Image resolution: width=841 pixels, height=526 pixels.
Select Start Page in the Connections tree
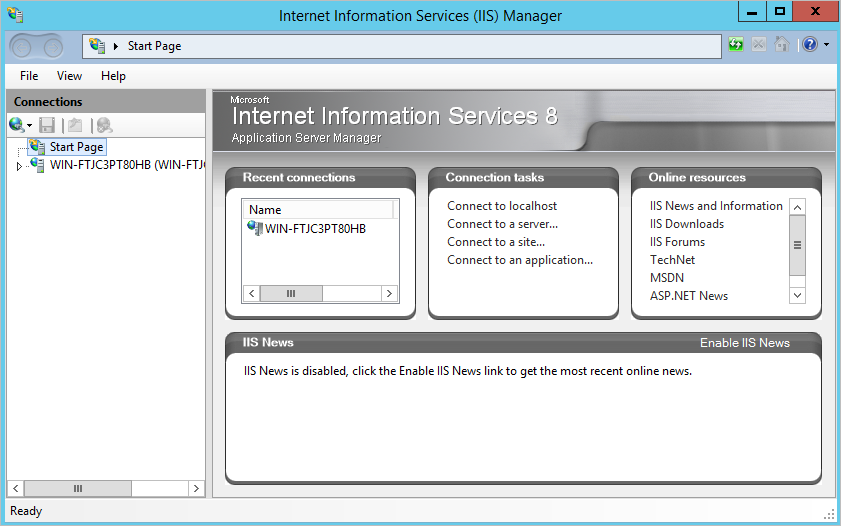pyautogui.click(x=76, y=147)
